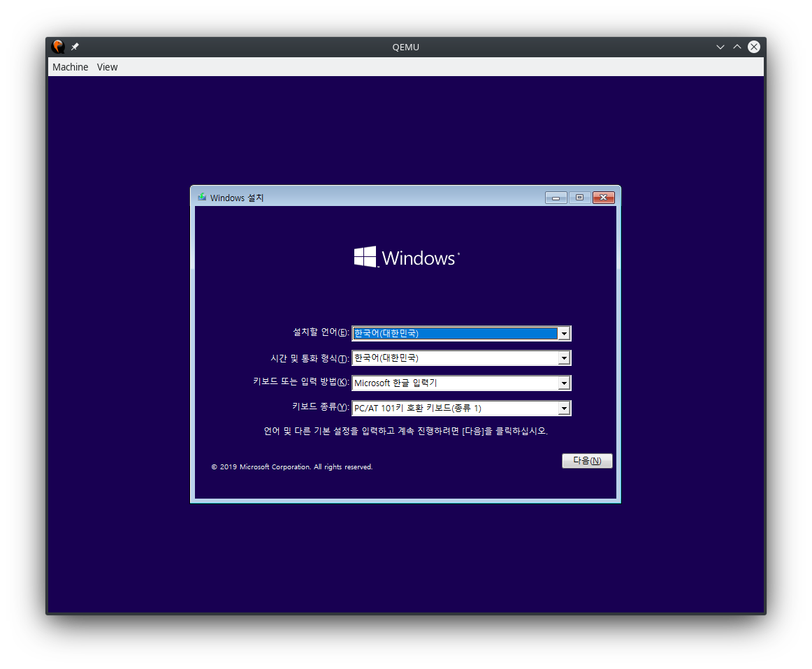Click the Microsoft 한글 입력기 combo box

point(461,383)
